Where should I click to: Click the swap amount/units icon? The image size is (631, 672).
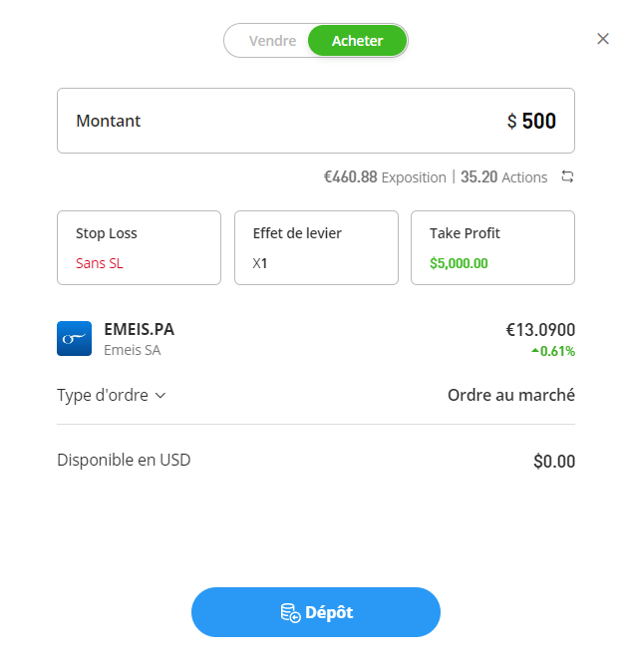pos(567,176)
